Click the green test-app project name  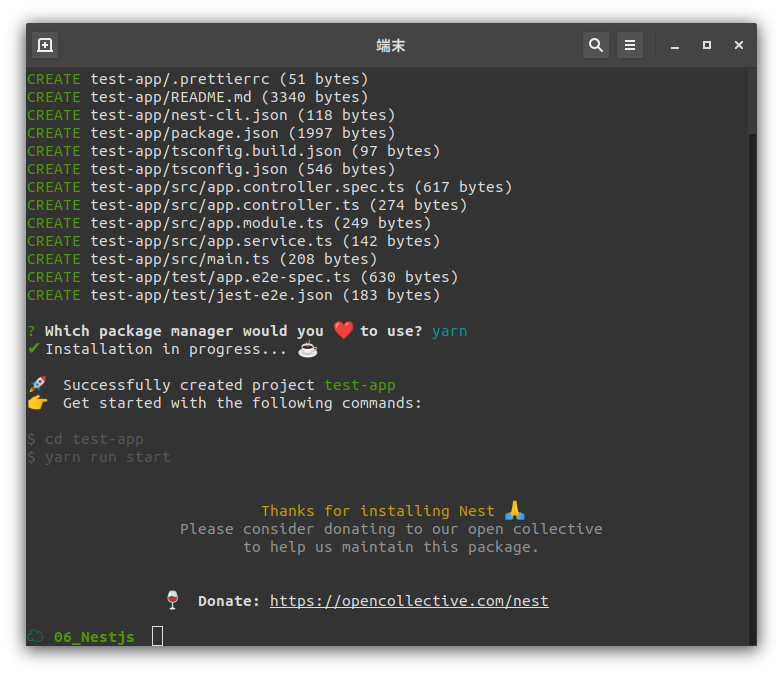(360, 385)
